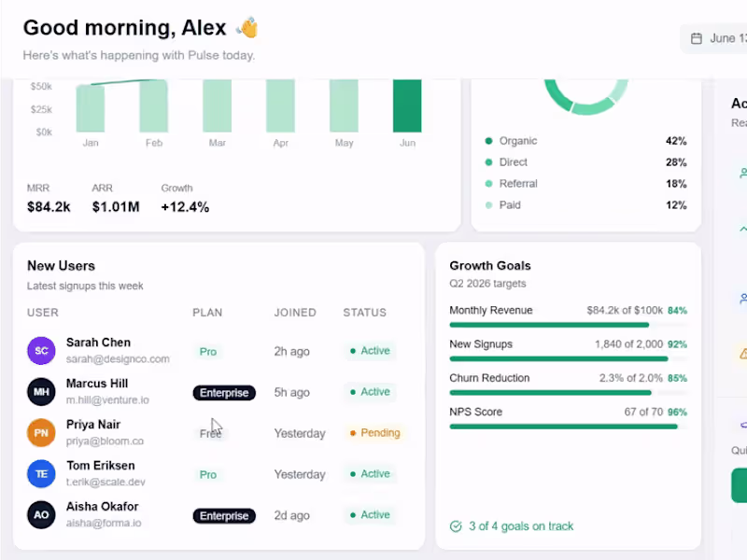Image resolution: width=747 pixels, height=560 pixels.
Task: Click Sarah Chen's Active status badge
Action: (370, 351)
